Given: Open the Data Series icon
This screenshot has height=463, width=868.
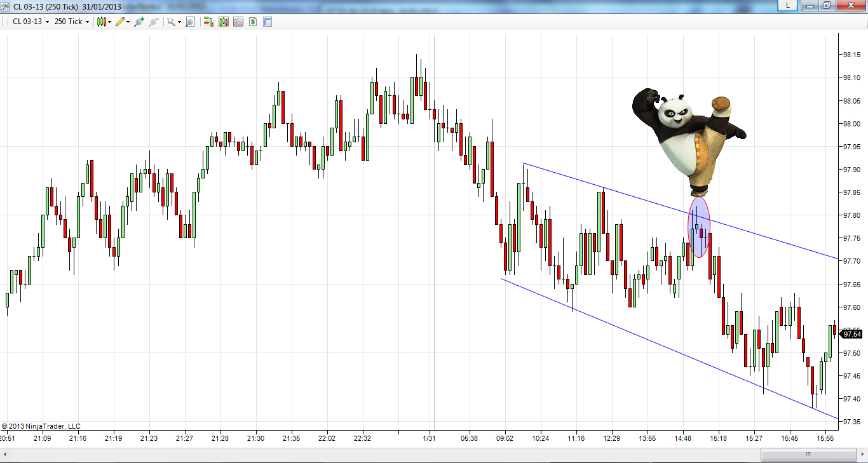Looking at the screenshot, I should pyautogui.click(x=224, y=22).
